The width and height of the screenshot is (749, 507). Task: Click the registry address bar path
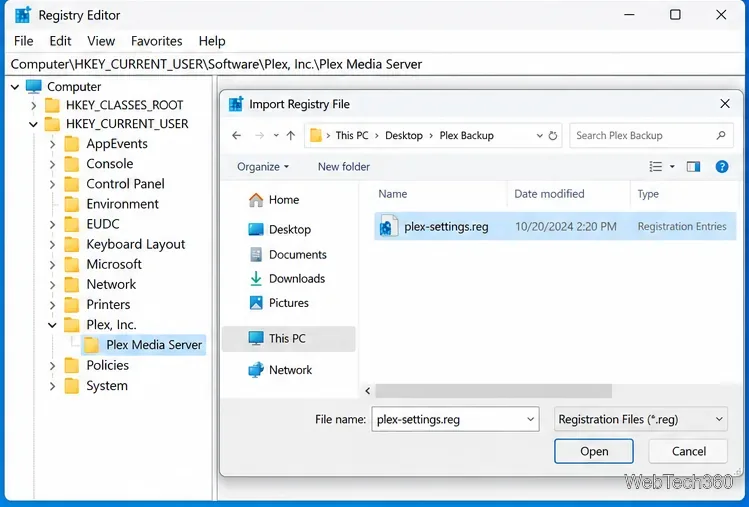click(x=216, y=65)
